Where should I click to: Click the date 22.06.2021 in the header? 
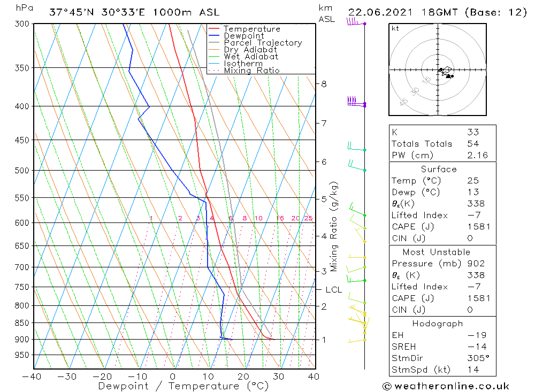click(x=380, y=13)
